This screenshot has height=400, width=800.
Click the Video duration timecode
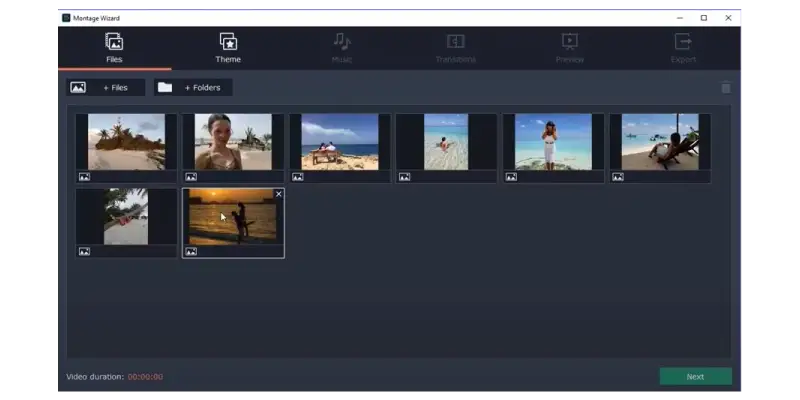145,377
